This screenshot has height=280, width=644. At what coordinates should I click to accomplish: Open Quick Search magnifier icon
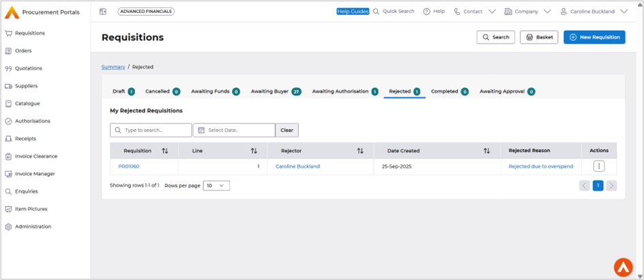point(377,12)
